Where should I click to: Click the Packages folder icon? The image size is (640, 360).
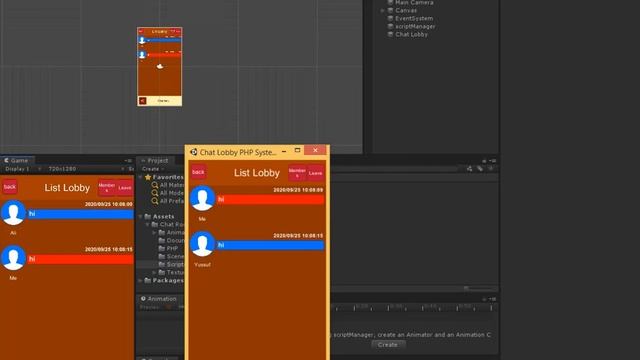coord(148,280)
